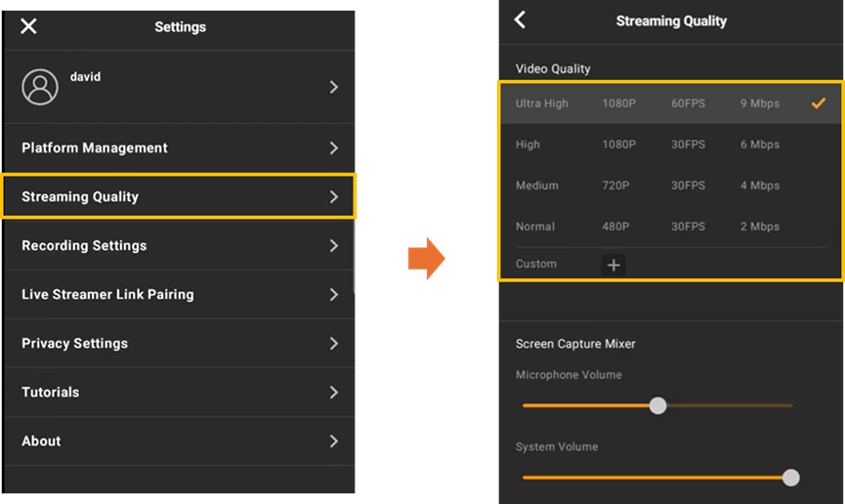The image size is (845, 504).
Task: Expand Recording Settings chevron arrow
Action: click(x=333, y=246)
